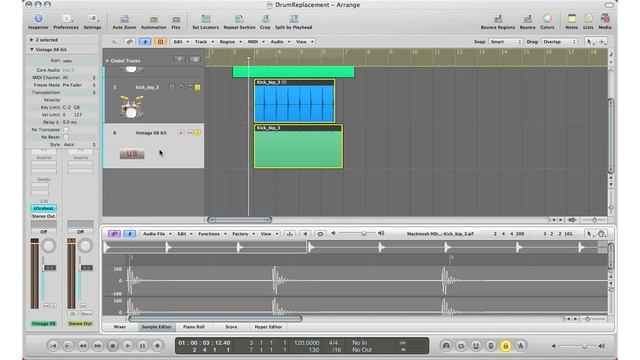The height and width of the screenshot is (360, 640).
Task: Open the Arrange MIDI menu
Action: point(256,42)
